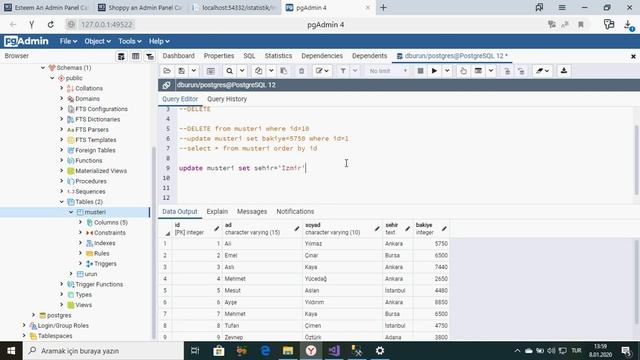Click the Stop query square icon
Image resolution: width=640 pixels, height=360 pixels.
(420, 71)
